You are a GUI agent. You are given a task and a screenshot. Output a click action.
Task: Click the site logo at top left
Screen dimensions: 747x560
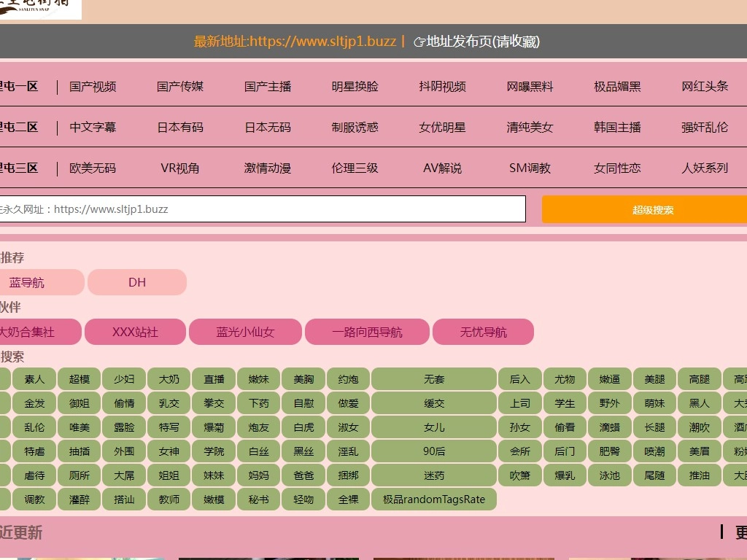click(x=40, y=9)
